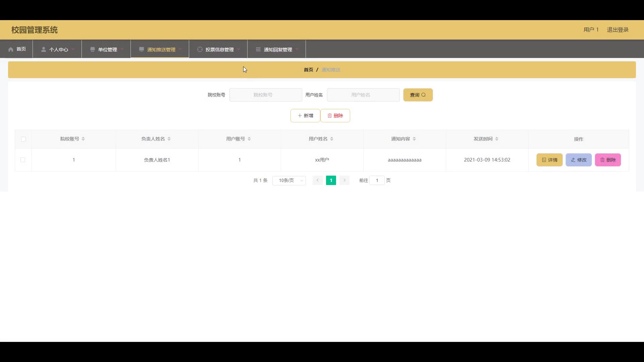The width and height of the screenshot is (644, 362).
Task: Click the list icon beside 通知回复管理
Action: click(258, 49)
